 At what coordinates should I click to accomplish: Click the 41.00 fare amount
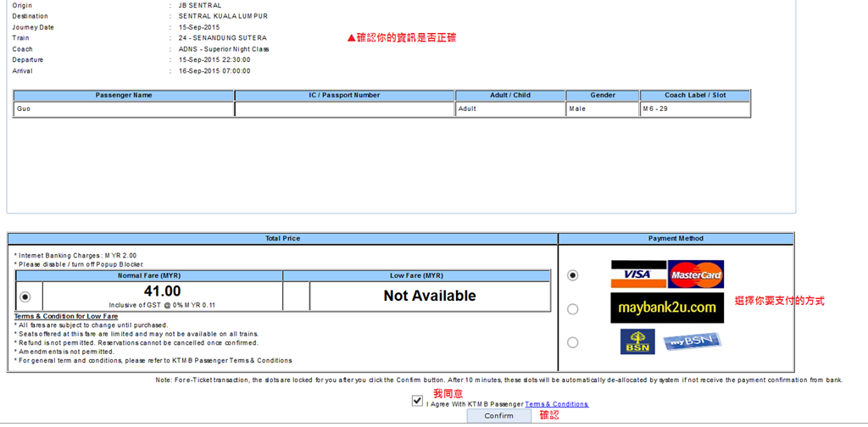tap(162, 291)
